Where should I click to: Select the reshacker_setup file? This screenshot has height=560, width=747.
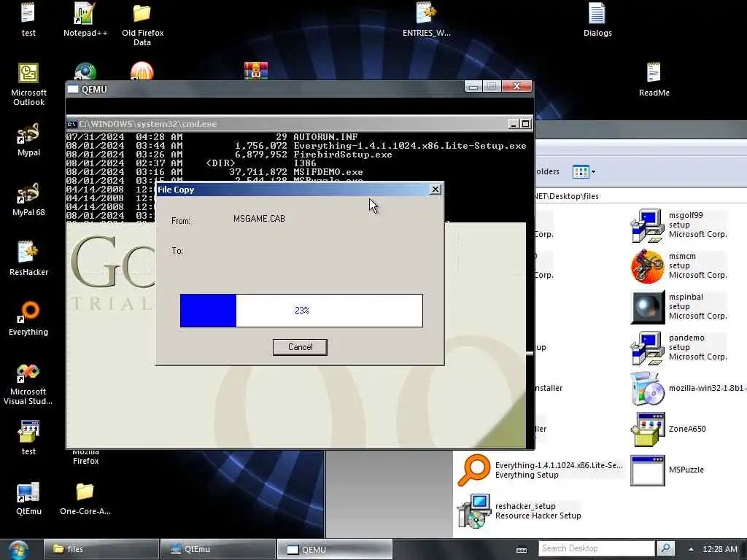click(519, 511)
